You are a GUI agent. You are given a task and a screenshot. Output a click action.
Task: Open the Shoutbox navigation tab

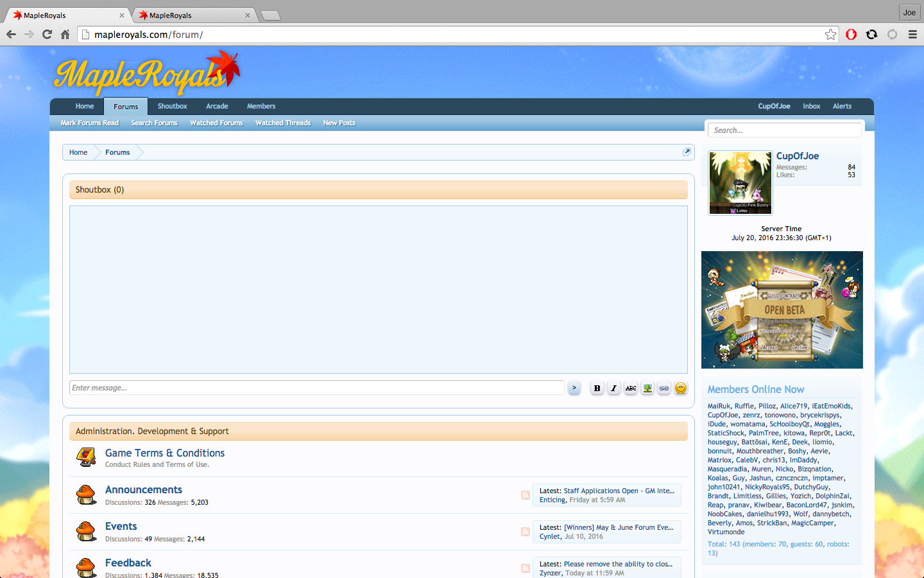(x=173, y=107)
